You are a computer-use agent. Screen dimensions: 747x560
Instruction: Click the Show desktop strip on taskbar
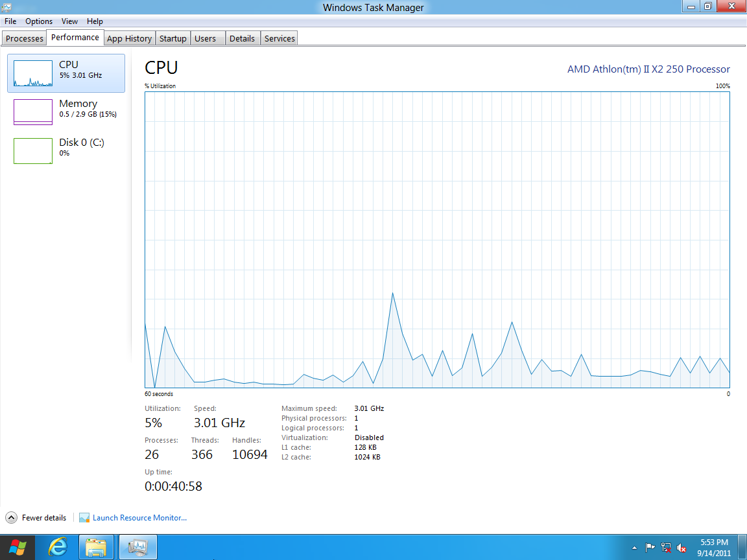(x=742, y=548)
